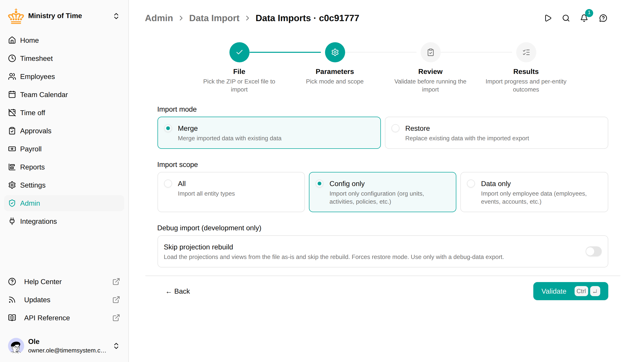Open Settings in the sidebar
This screenshot has width=644, height=362.
click(64, 185)
